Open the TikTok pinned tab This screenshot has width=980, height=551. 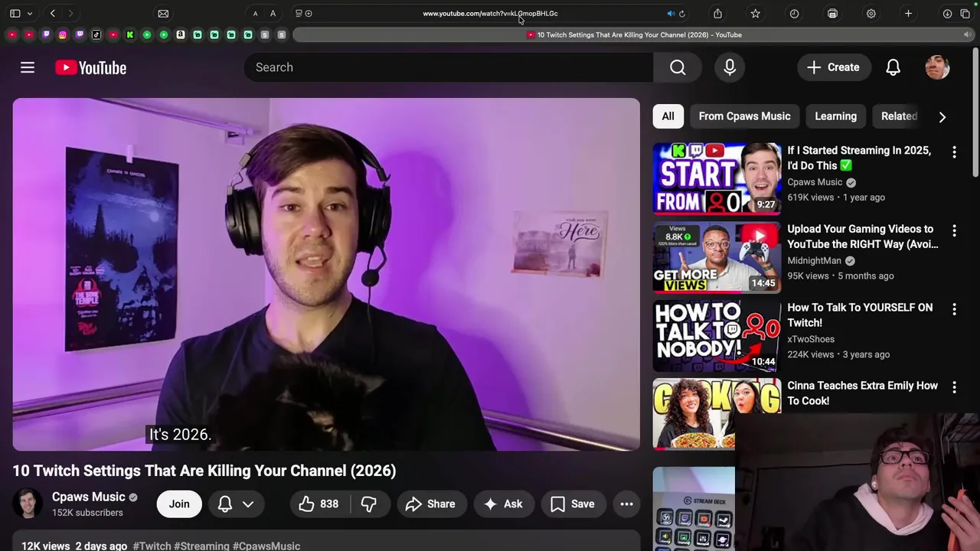(x=96, y=34)
